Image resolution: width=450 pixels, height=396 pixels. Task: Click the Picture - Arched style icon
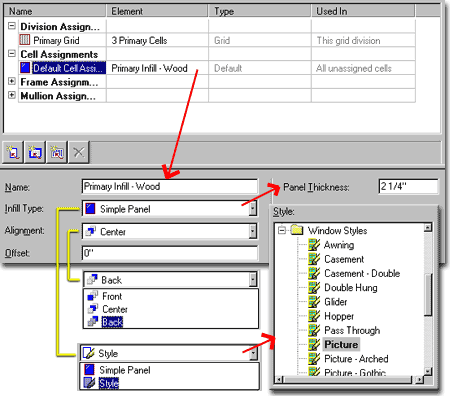(314, 359)
